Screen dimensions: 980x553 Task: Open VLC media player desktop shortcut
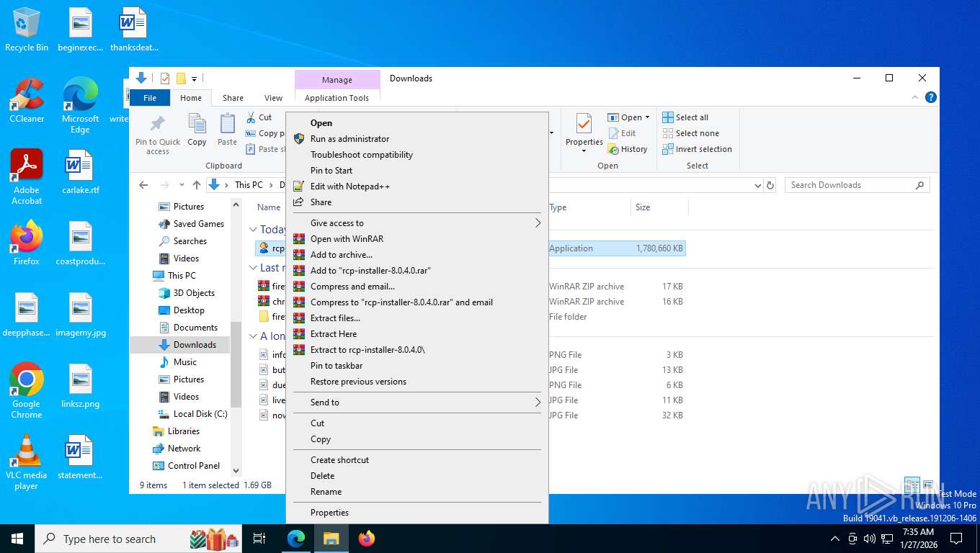click(x=27, y=461)
